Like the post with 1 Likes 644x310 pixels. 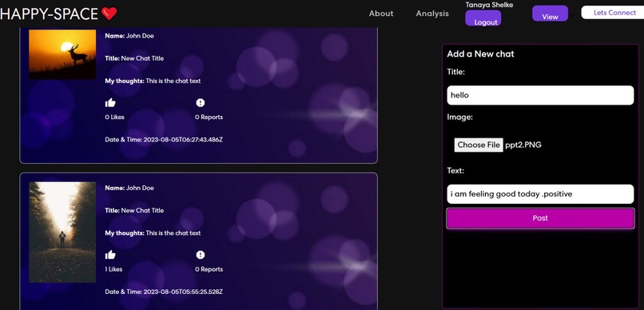tap(110, 255)
